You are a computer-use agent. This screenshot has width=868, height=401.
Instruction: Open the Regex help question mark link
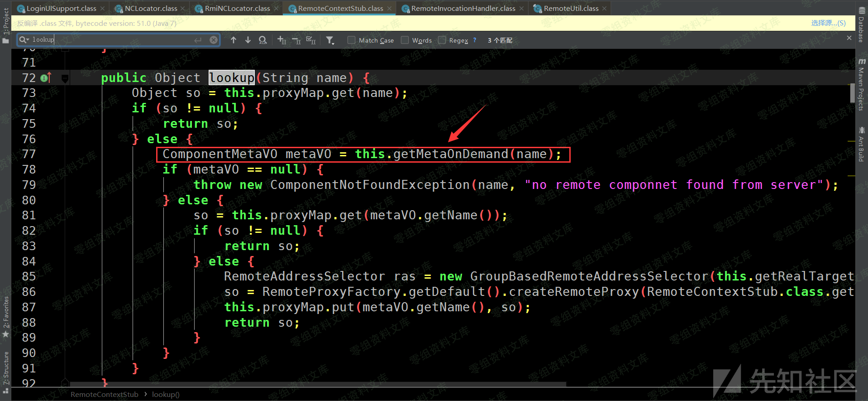(475, 40)
